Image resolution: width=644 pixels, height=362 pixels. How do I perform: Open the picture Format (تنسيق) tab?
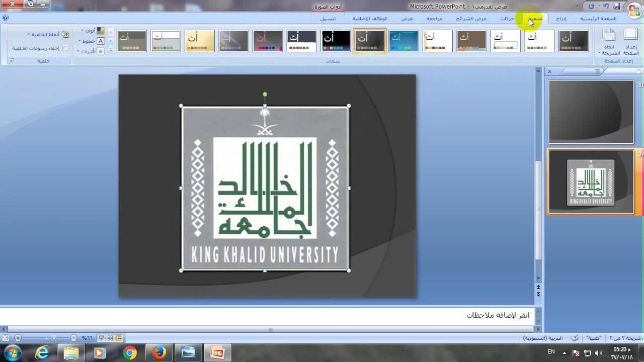coord(328,19)
